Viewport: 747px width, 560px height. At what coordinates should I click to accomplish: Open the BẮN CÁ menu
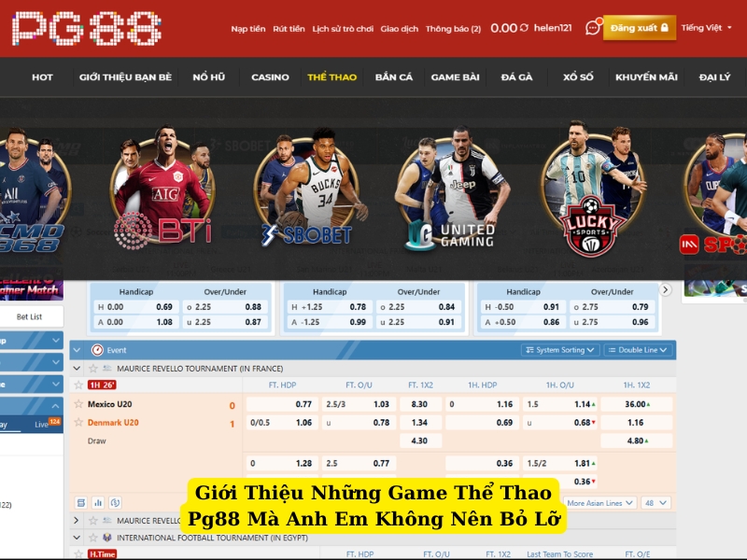tap(393, 77)
